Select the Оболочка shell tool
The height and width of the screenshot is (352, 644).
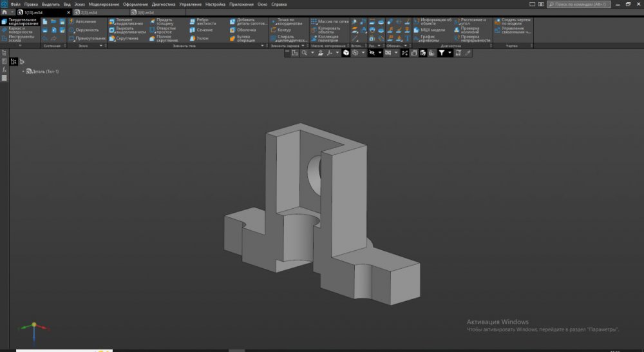[x=245, y=30]
